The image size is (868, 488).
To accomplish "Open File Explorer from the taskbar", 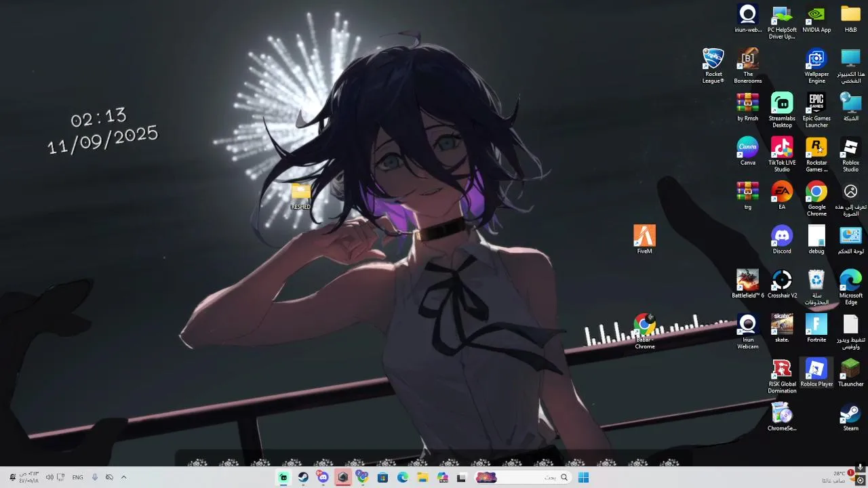I will 422,477.
